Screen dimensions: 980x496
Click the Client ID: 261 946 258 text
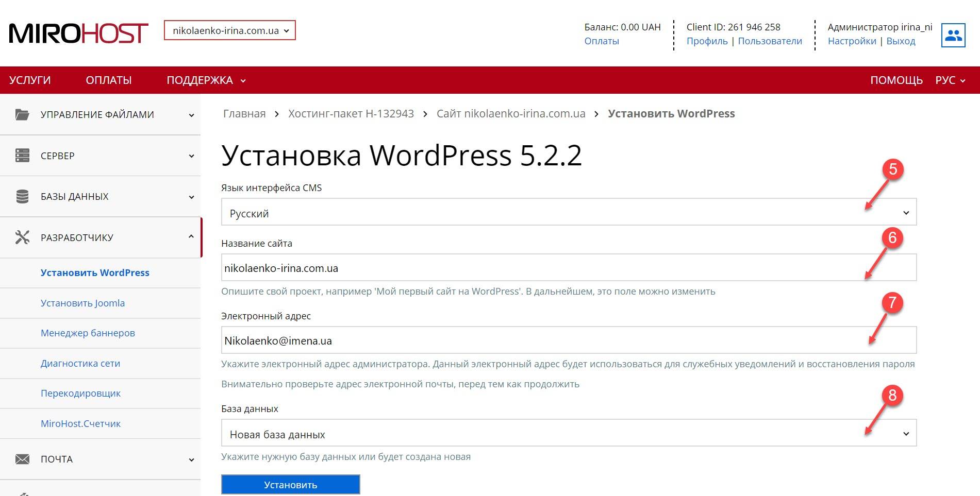tap(733, 27)
